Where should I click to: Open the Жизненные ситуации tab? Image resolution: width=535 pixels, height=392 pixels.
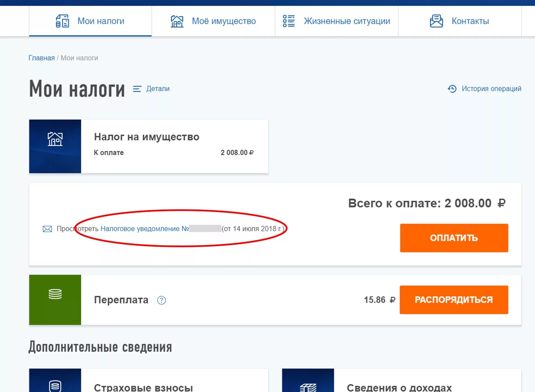tap(337, 21)
